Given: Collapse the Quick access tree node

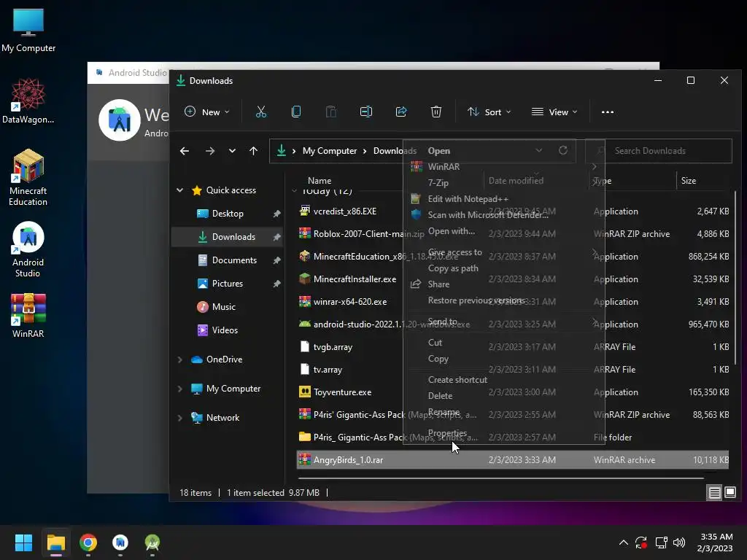Looking at the screenshot, I should click(x=180, y=190).
